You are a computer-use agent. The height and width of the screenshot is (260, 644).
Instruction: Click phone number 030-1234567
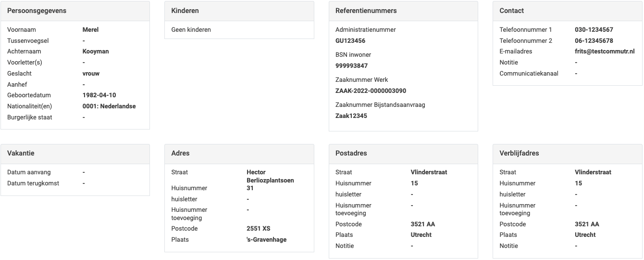594,30
